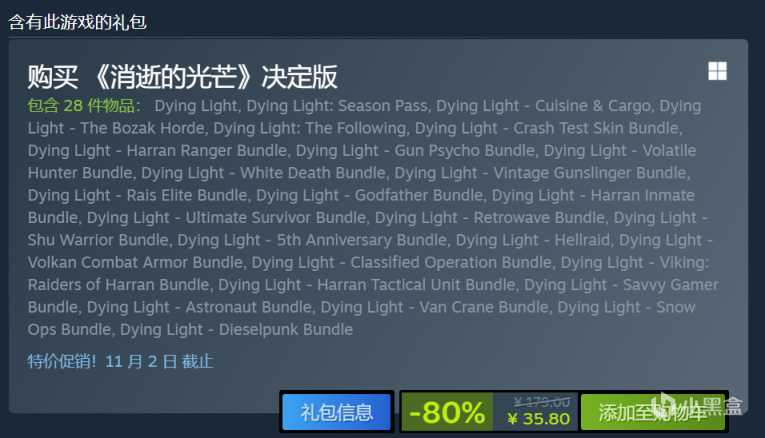
Task: Select The Bozak Horde item text
Action: 144,128
